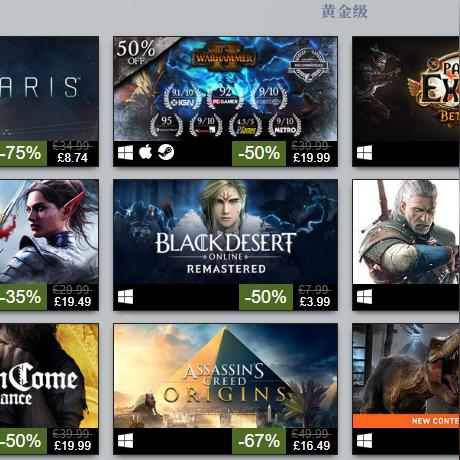Click the 黄金级 section heading
The height and width of the screenshot is (460, 460).
[344, 12]
